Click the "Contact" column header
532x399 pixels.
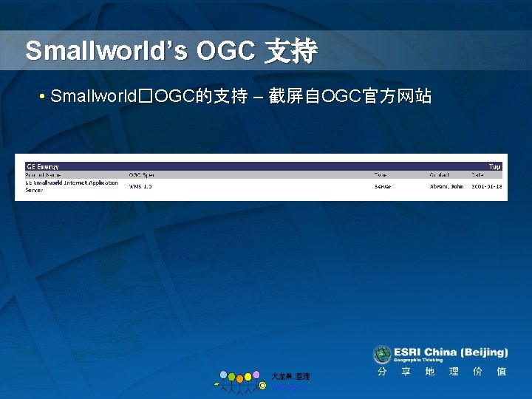(440, 174)
